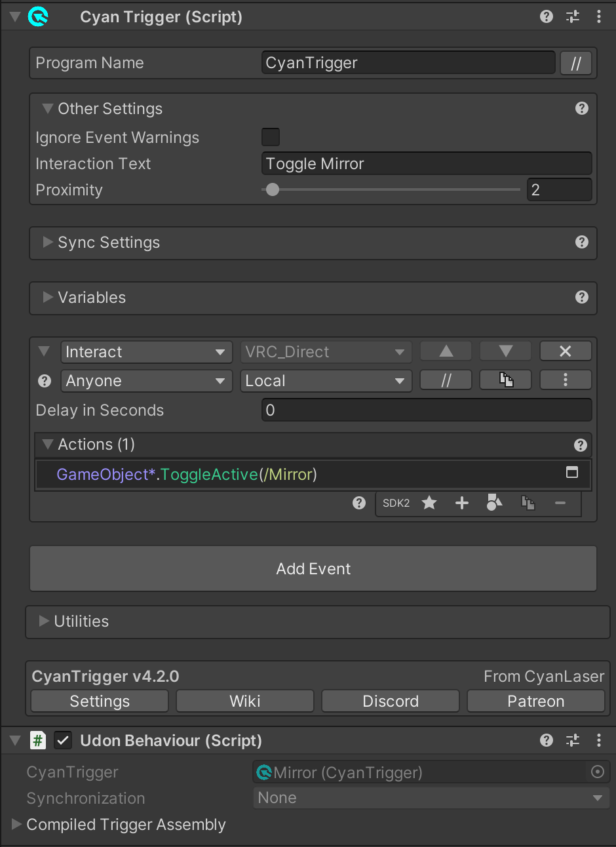Open the Discord button
The image size is (616, 847).
[x=391, y=701]
